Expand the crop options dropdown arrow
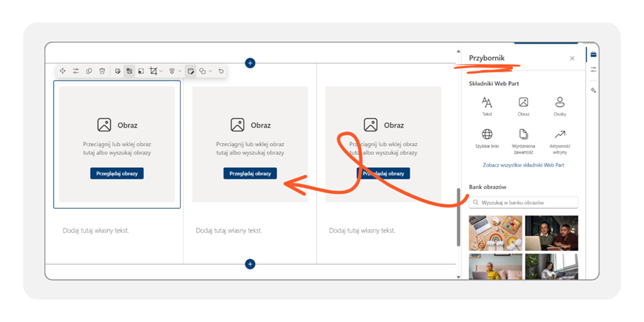The height and width of the screenshot is (322, 644). pos(161,71)
